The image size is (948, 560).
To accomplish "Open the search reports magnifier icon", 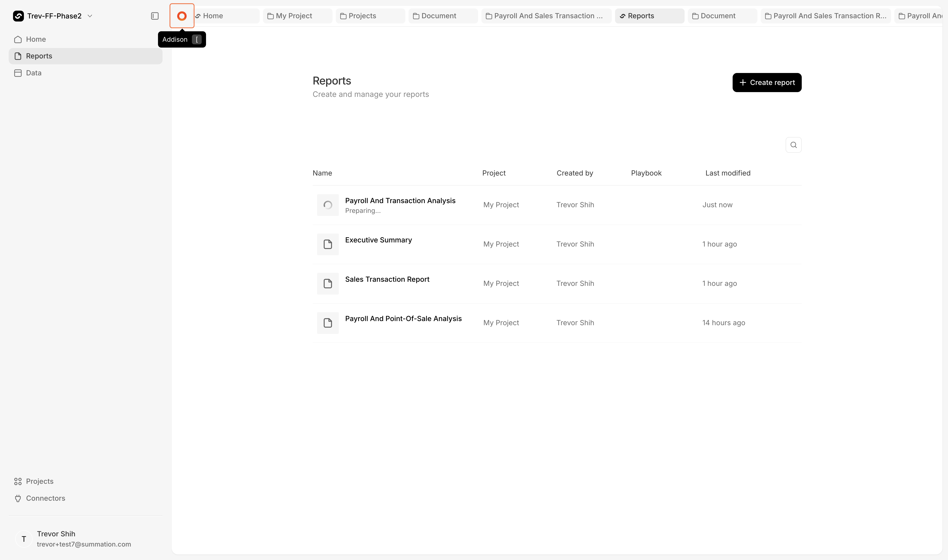I will 793,145.
